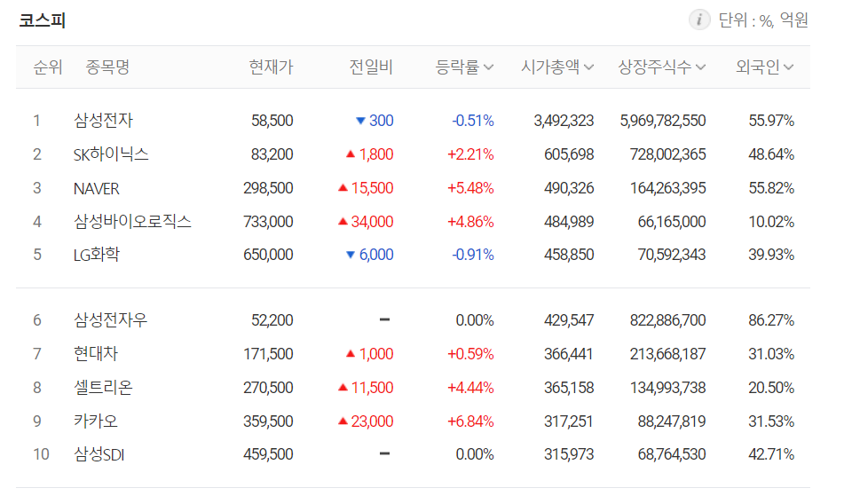Click the -0.91% rate value
The image size is (844, 504).
tap(473, 255)
